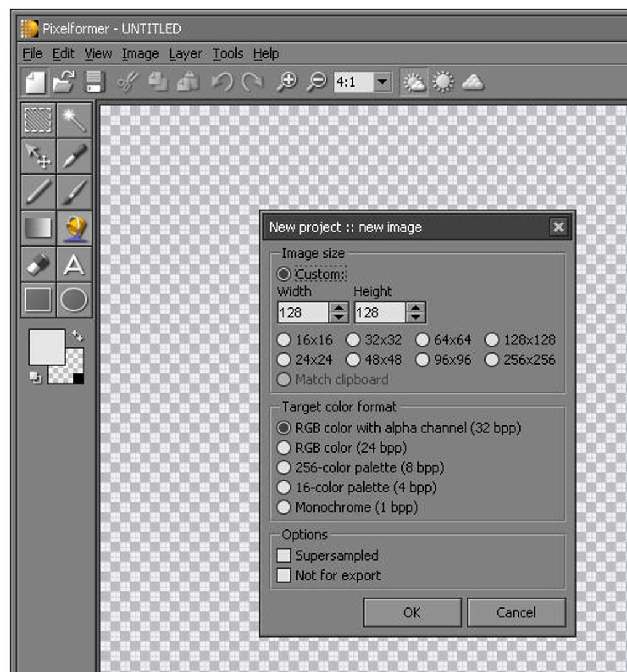Save using the floppy disk icon
Screen dimensions: 627x672
pyautogui.click(x=94, y=81)
